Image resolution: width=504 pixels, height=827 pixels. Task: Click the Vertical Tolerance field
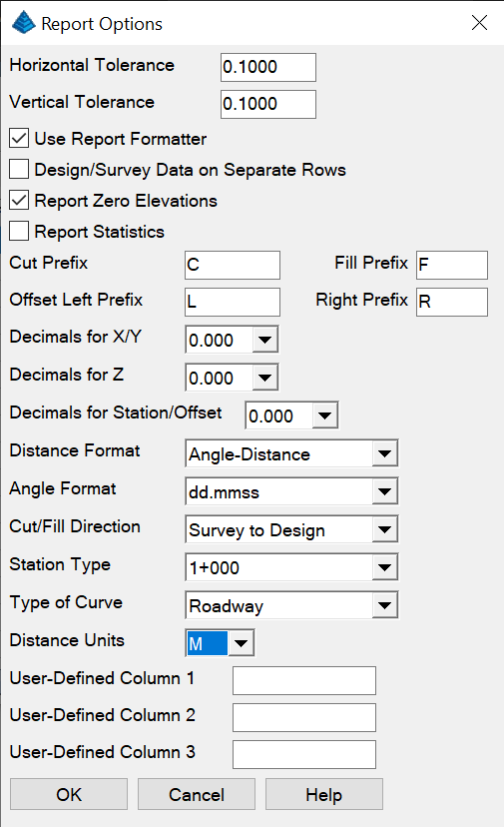pyautogui.click(x=268, y=104)
